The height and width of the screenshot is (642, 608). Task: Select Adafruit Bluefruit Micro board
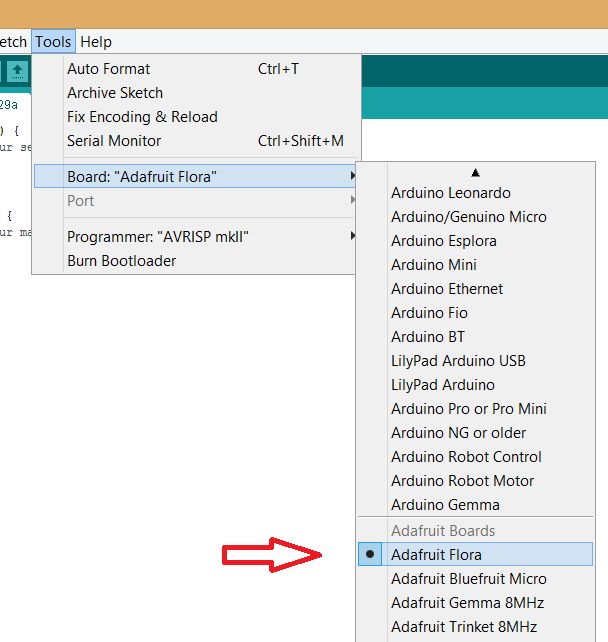coord(475,579)
